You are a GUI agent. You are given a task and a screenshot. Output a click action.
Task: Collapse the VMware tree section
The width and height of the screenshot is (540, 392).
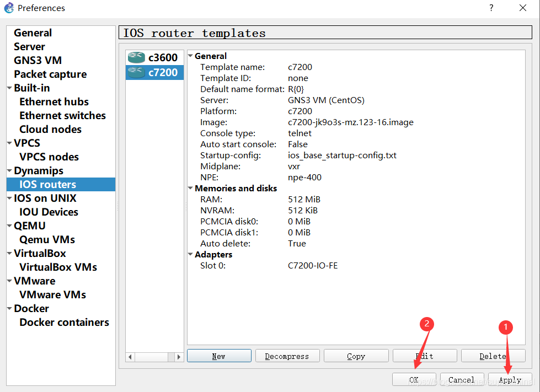click(9, 281)
